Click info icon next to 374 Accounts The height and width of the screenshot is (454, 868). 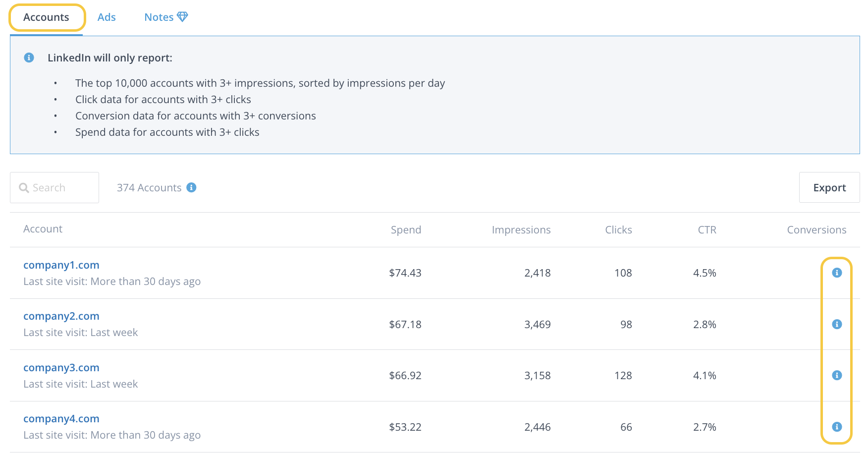click(x=191, y=187)
